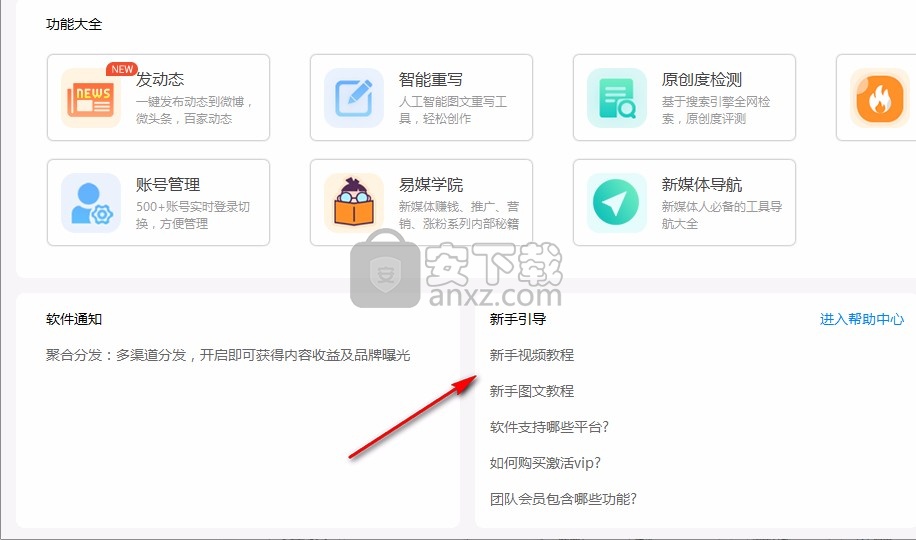The image size is (916, 540).
Task: Open 新手视频教程 guide
Action: 532,355
